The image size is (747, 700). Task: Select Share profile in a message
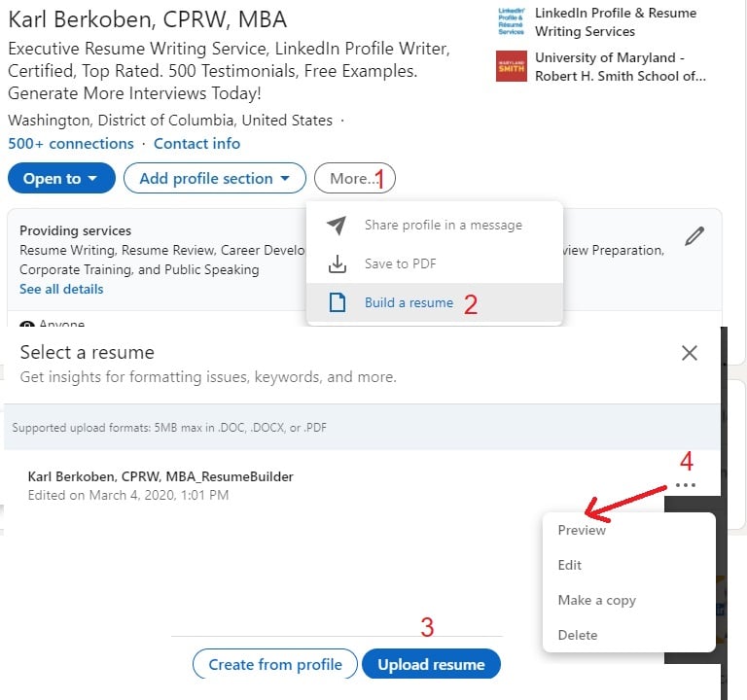pos(435,226)
